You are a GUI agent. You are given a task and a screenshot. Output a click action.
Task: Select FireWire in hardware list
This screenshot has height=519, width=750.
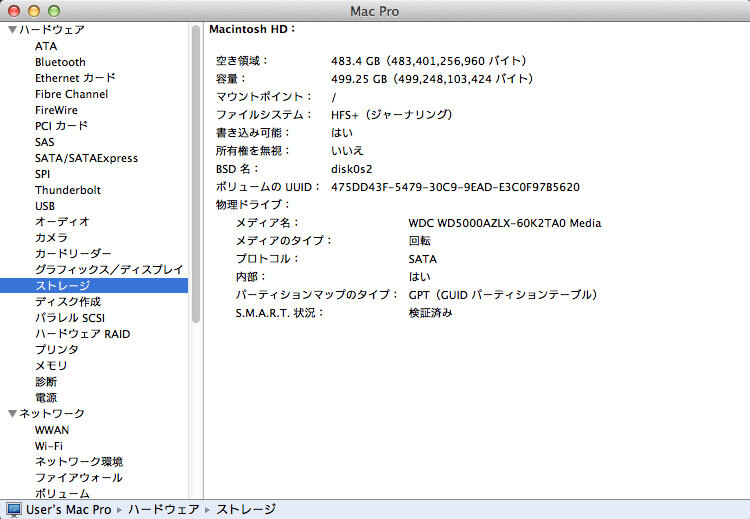pyautogui.click(x=56, y=110)
